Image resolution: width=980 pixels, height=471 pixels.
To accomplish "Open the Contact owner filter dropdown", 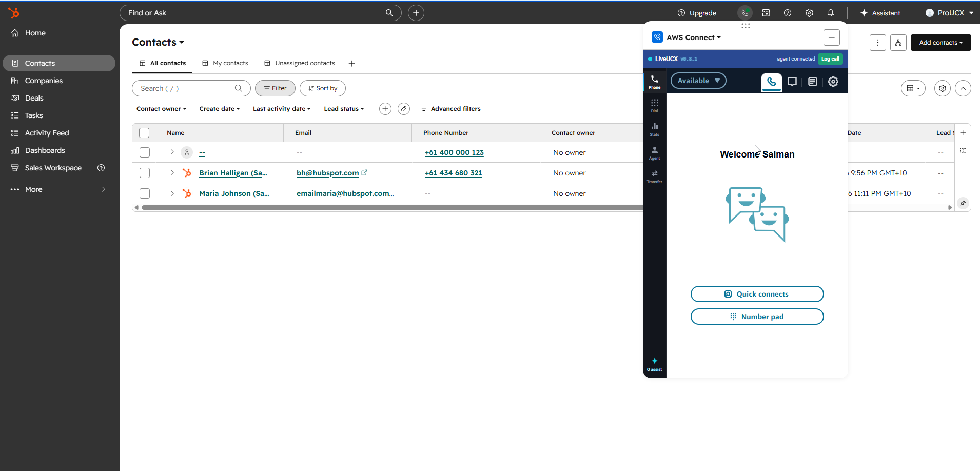I will click(x=161, y=109).
